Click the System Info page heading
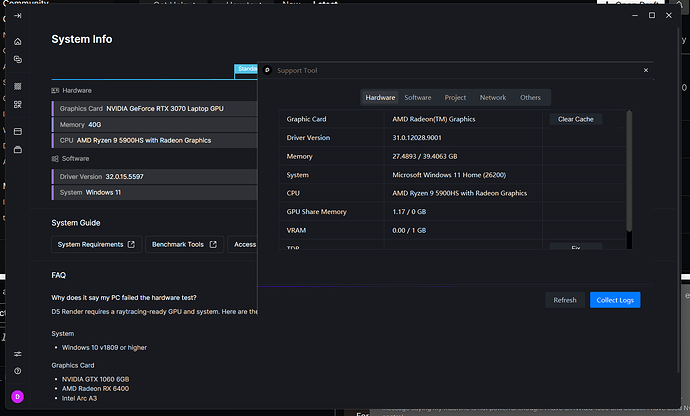Screen dimensions: 690x416 82,39
